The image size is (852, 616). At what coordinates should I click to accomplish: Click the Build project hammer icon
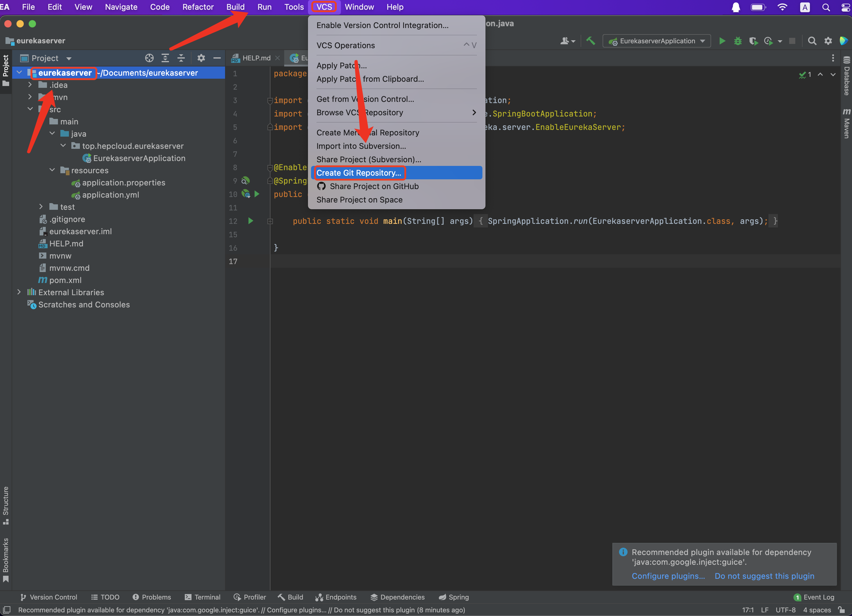(591, 41)
